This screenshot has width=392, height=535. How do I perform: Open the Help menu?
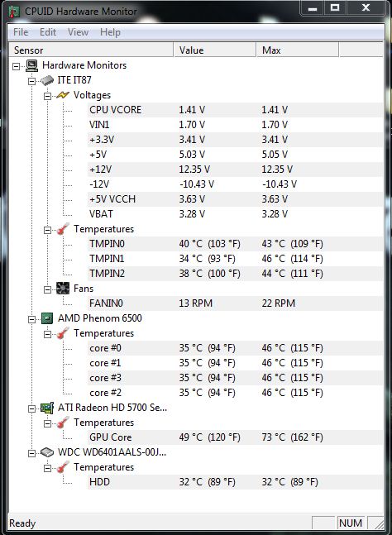110,32
